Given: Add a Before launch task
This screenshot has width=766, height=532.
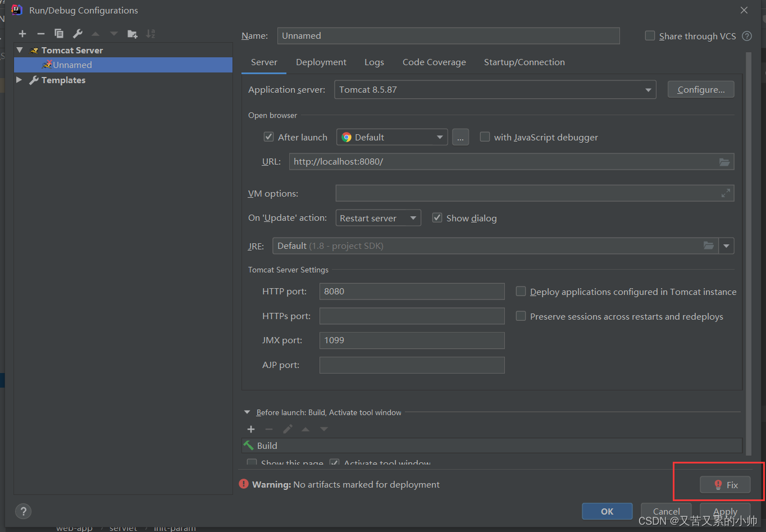Looking at the screenshot, I should (x=251, y=429).
